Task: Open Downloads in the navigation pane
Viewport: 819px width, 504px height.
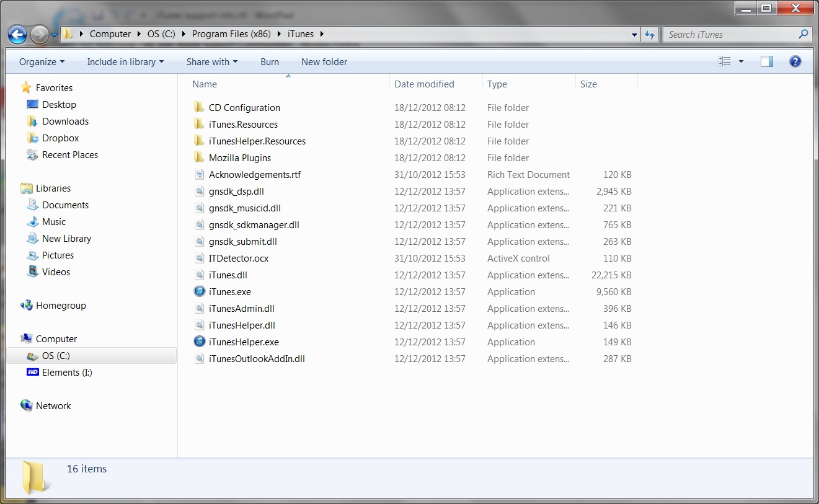Action: pos(65,122)
